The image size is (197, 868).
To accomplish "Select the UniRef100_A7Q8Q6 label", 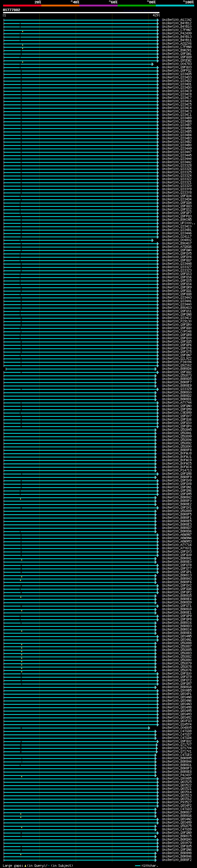I will [177, 247].
